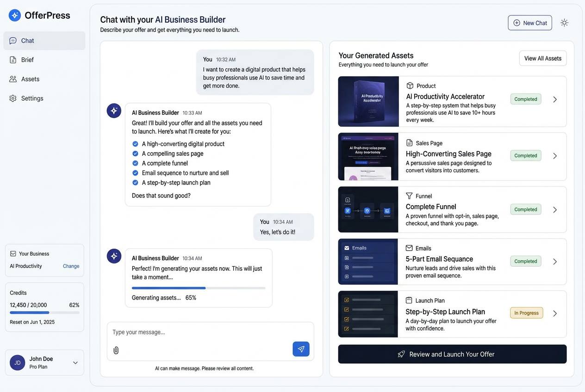Click the Change business link

pos(71,266)
